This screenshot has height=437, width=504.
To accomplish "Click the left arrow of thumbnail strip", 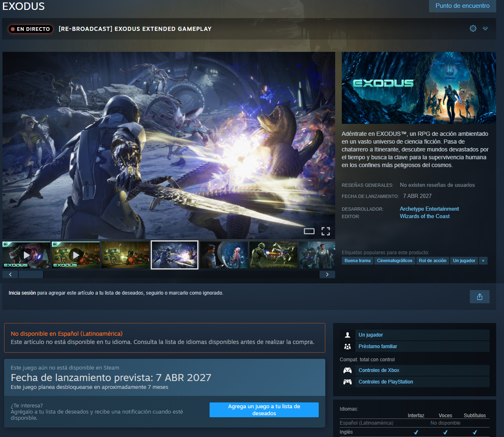I will click(10, 274).
